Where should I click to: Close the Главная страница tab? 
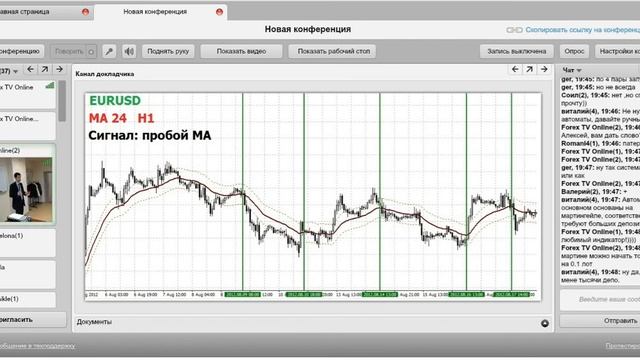coord(85,12)
